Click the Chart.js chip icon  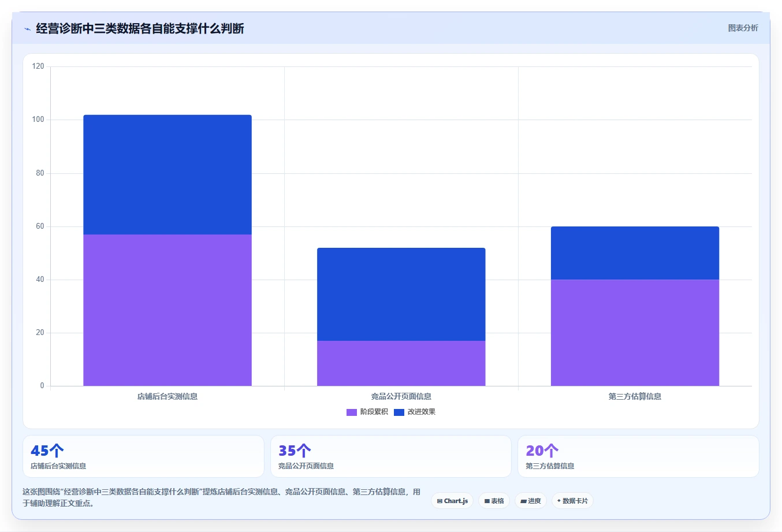pos(440,501)
